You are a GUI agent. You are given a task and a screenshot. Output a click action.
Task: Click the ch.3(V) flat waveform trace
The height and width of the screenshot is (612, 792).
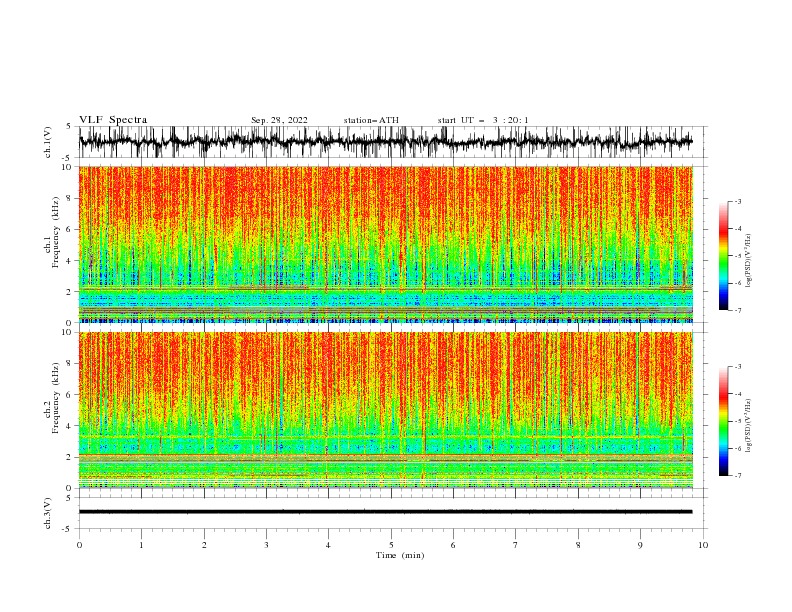click(386, 512)
